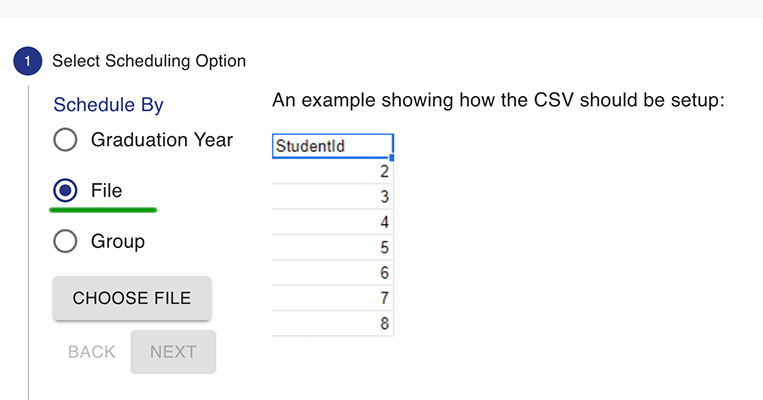Click the NEXT button
The width and height of the screenshot is (763, 400).
click(x=173, y=352)
